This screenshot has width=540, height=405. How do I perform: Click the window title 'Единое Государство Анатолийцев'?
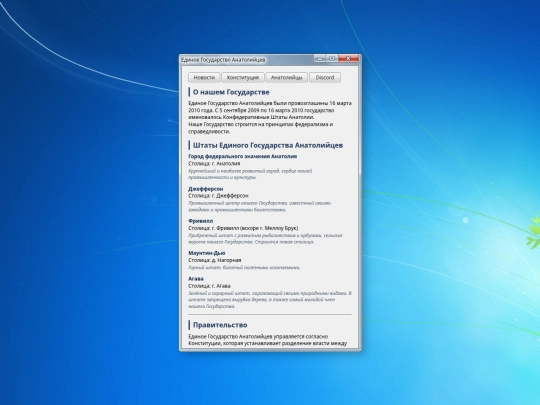pyautogui.click(x=223, y=60)
